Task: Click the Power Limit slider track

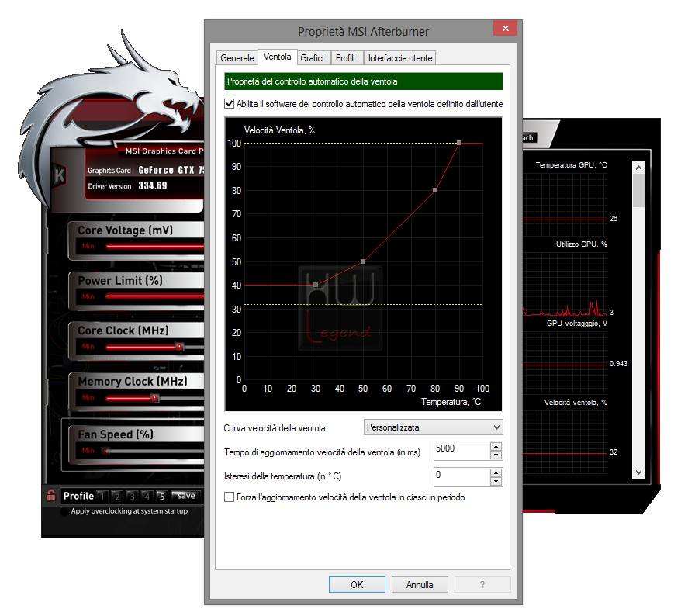Action: point(154,296)
